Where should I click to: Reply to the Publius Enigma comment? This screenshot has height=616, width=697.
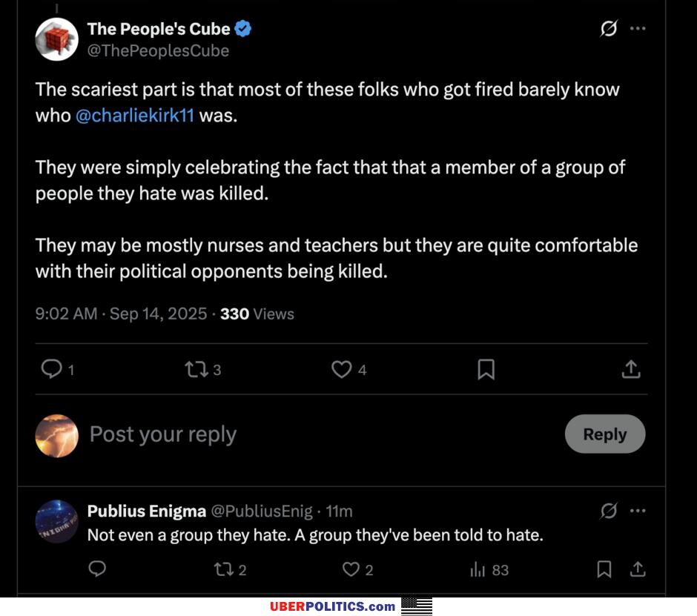(97, 569)
